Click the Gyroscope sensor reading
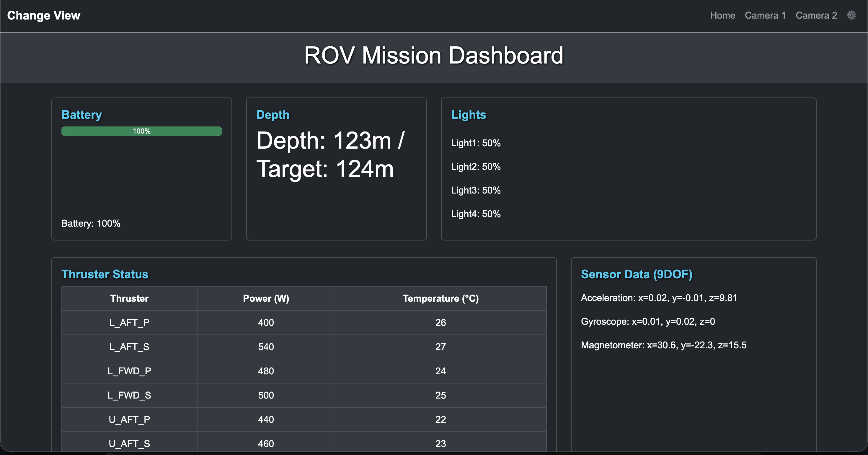Screen dimensions: 868x455 (648, 321)
